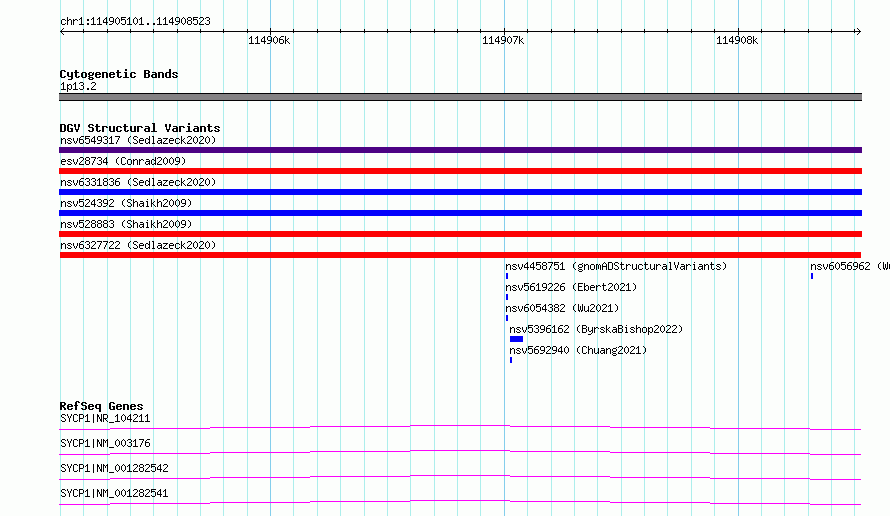The image size is (890, 516).
Task: Click the red nsv6327722 variant bar
Action: coord(460,255)
